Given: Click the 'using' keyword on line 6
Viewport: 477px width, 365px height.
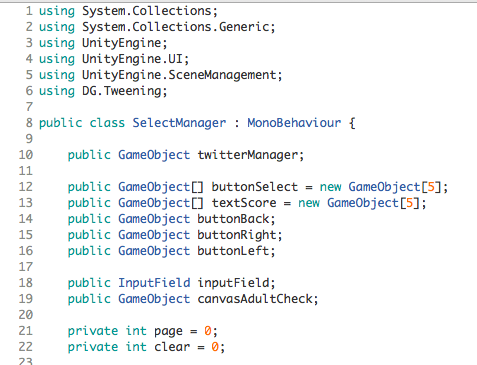Looking at the screenshot, I should click(x=57, y=92).
